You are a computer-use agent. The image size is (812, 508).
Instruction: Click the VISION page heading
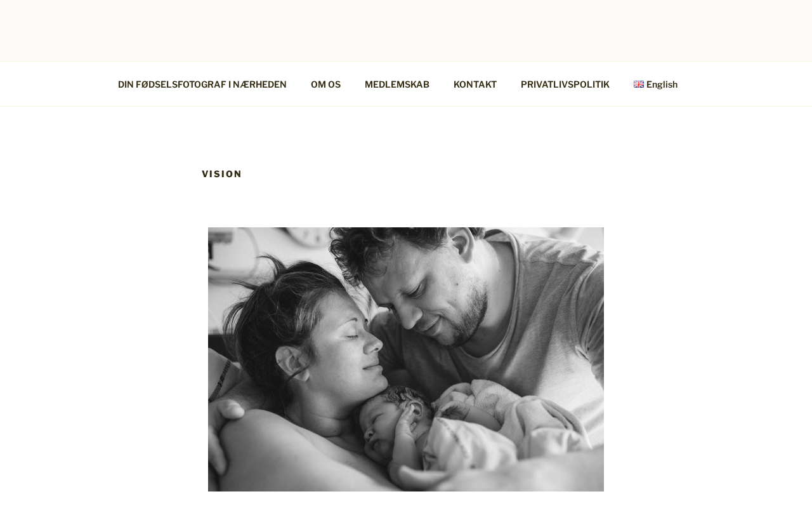(222, 174)
